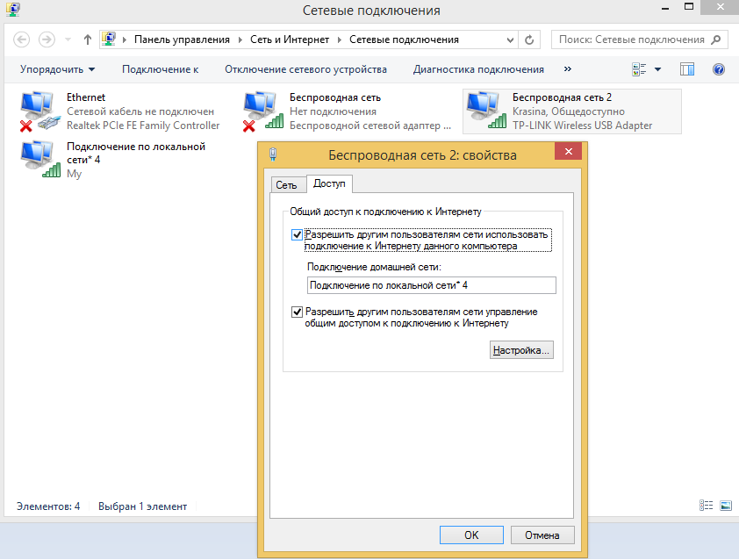Click the refresh address bar icon
This screenshot has width=739, height=560.
pyautogui.click(x=528, y=39)
